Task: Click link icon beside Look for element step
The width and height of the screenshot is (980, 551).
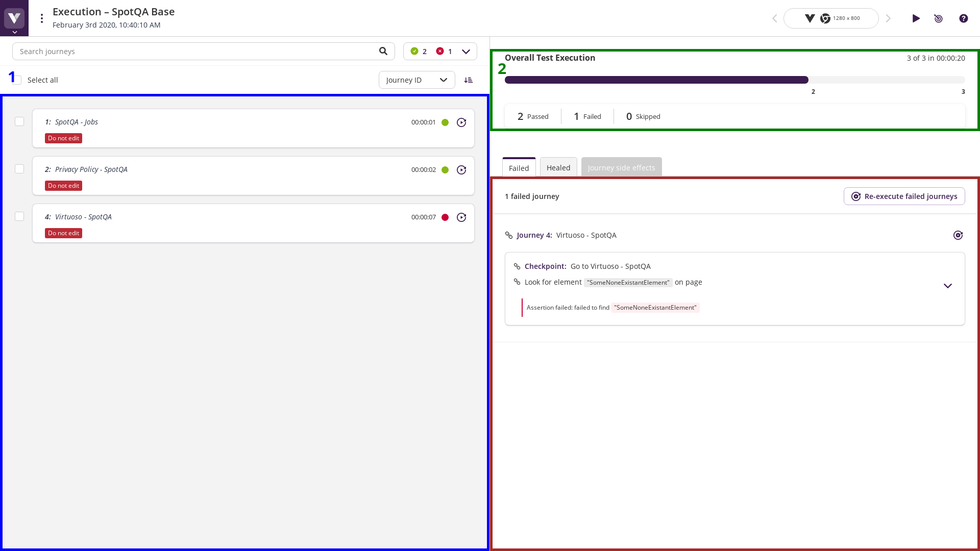Action: 517,282
